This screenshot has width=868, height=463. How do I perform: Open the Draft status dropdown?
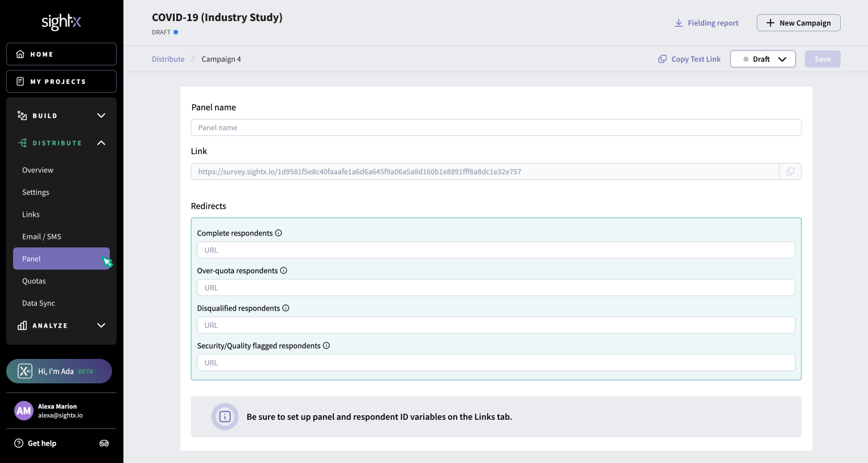coord(763,59)
